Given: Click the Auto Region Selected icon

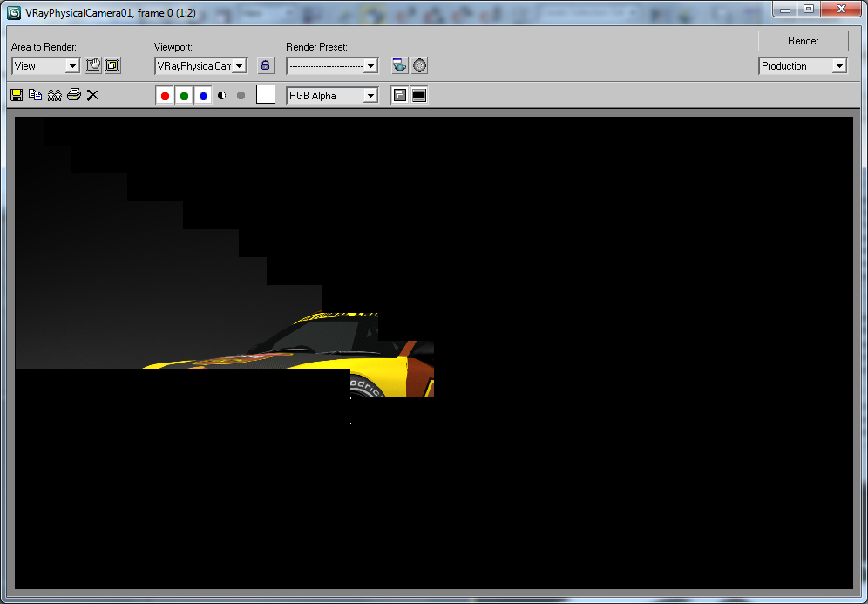Looking at the screenshot, I should point(112,65).
